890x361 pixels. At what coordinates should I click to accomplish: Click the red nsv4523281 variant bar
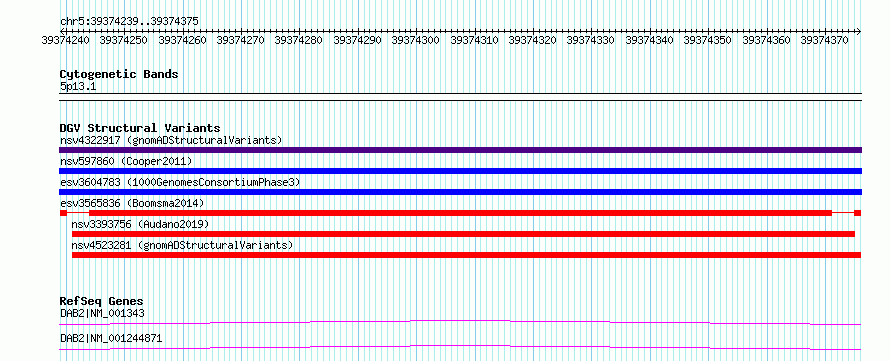467,255
